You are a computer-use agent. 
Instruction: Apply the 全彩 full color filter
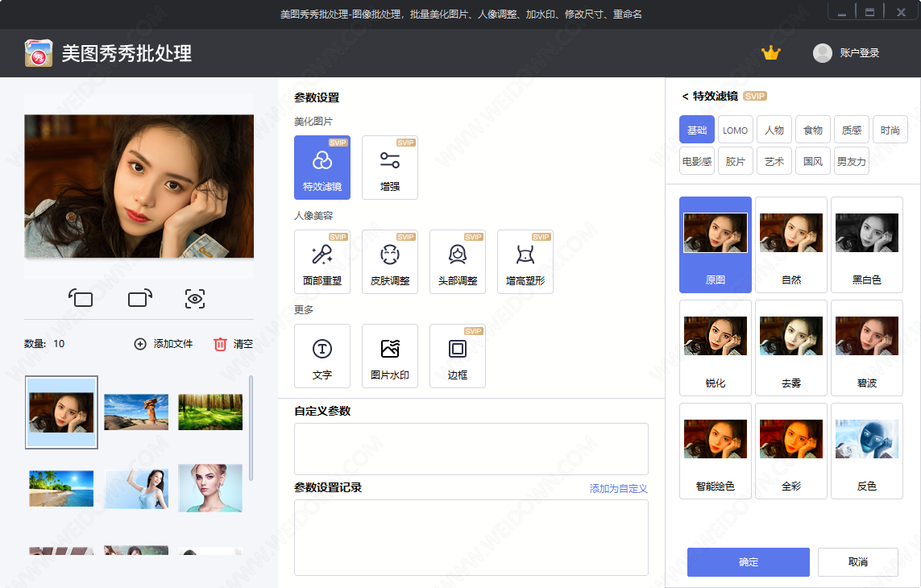tap(791, 450)
